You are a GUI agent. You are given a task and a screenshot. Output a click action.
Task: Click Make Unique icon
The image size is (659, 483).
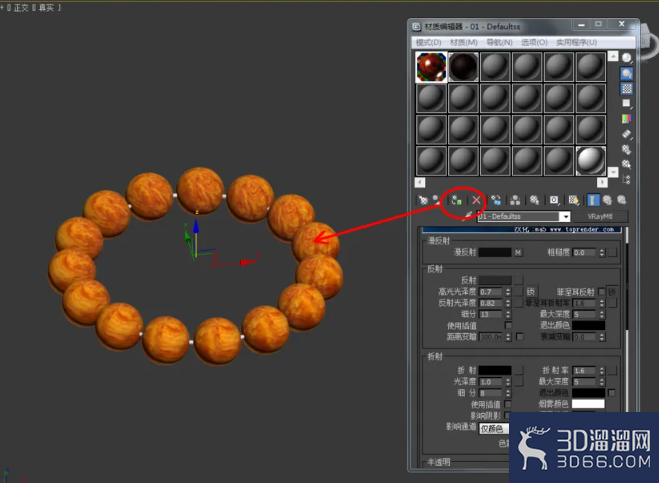click(x=515, y=200)
